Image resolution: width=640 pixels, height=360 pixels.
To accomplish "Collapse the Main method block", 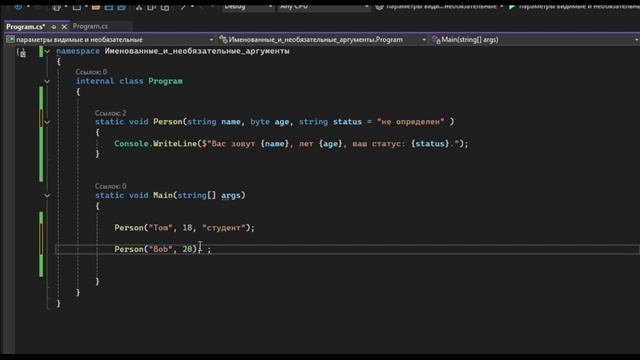I will 47,196.
